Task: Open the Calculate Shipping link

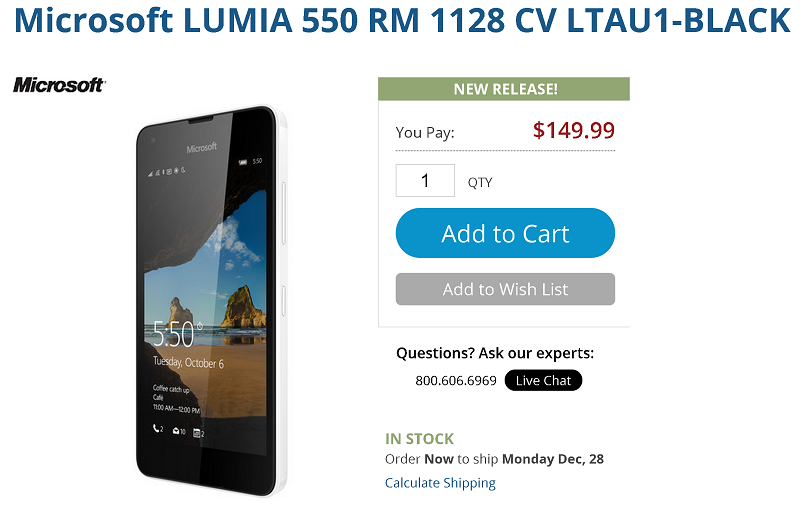Action: tap(440, 483)
